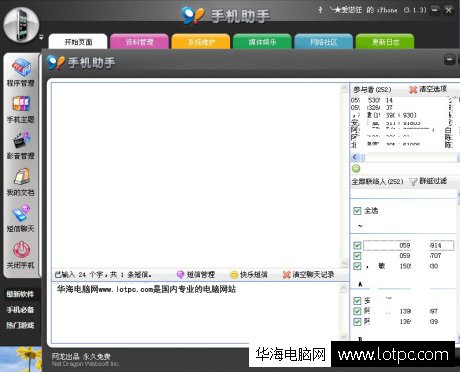The height and width of the screenshot is (372, 460).
Task: Open 影音管理 media manager
Action: click(x=21, y=146)
